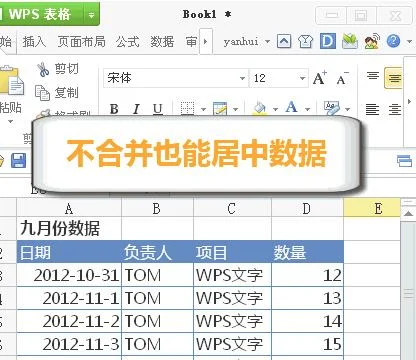Decrease font size with A- icon

[342, 79]
